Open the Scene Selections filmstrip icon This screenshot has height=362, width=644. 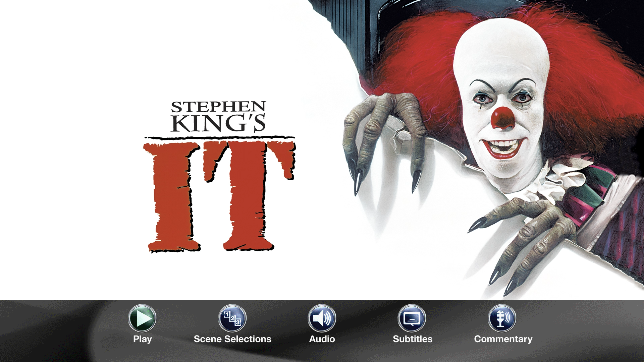pos(232,318)
